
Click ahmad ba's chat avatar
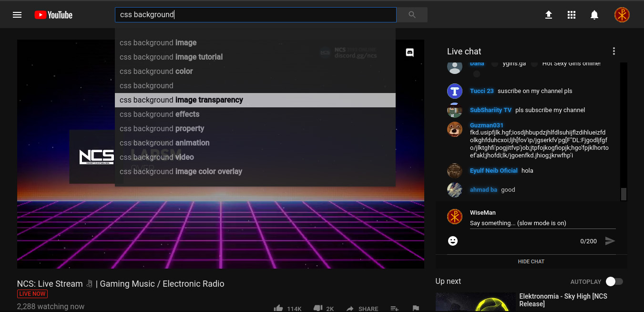(455, 190)
